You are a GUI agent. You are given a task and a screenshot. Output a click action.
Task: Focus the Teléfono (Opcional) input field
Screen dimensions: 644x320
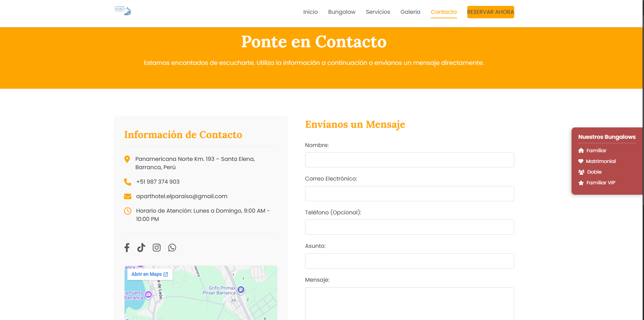pos(410,227)
